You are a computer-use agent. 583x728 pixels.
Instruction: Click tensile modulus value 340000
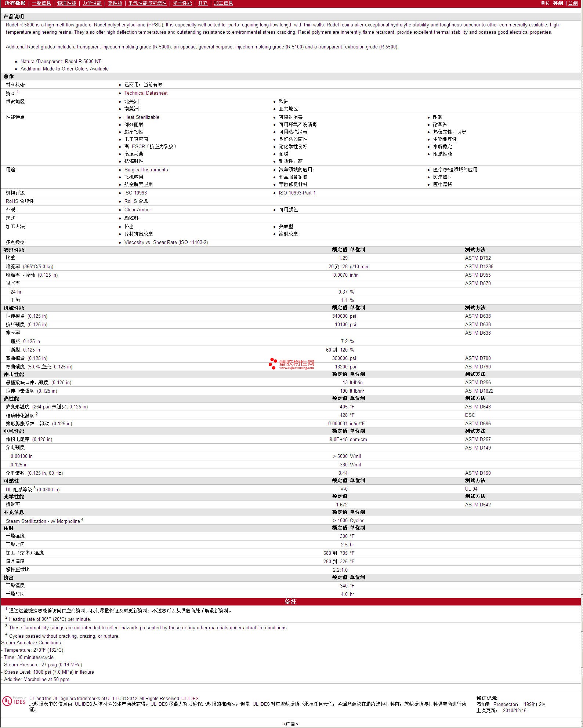click(340, 316)
